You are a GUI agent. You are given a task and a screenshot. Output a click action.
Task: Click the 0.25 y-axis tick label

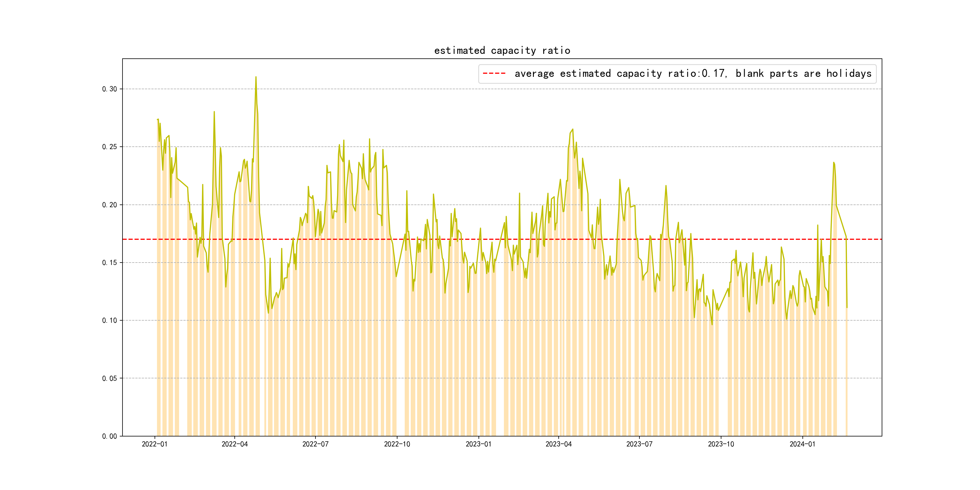pyautogui.click(x=109, y=147)
